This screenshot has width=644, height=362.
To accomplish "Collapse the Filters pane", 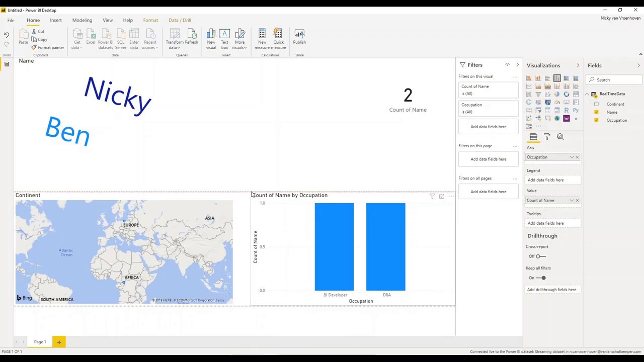I will point(517,65).
